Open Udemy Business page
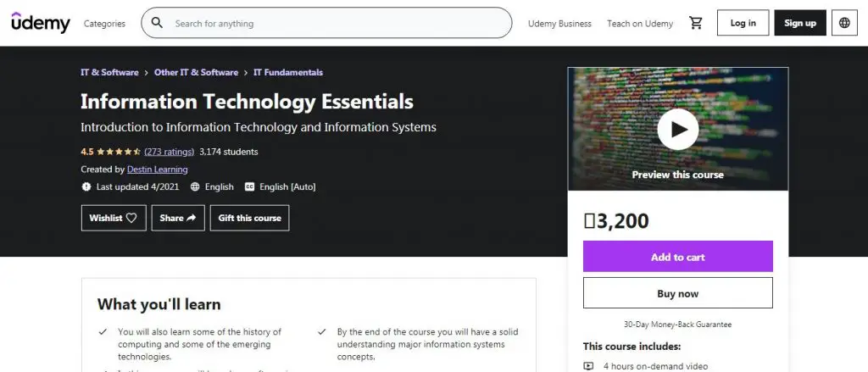This screenshot has width=868, height=372. (559, 24)
